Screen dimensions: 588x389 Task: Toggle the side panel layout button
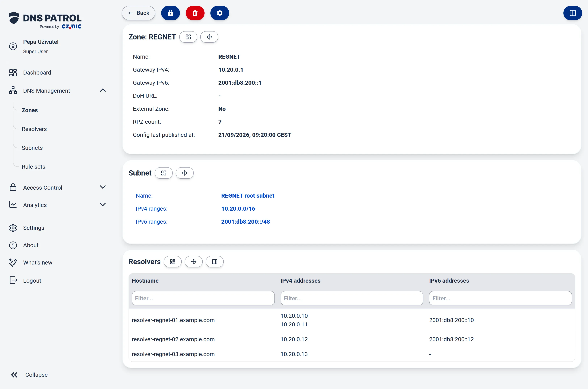point(572,13)
